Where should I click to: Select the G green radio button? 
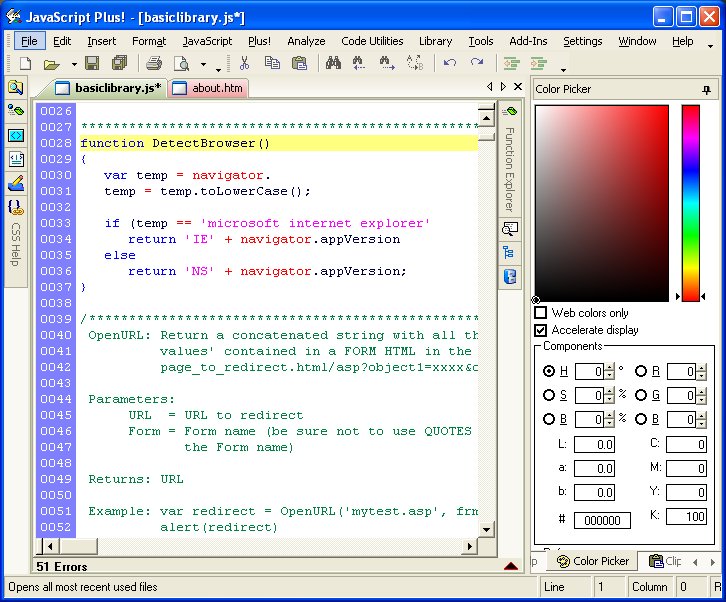641,395
